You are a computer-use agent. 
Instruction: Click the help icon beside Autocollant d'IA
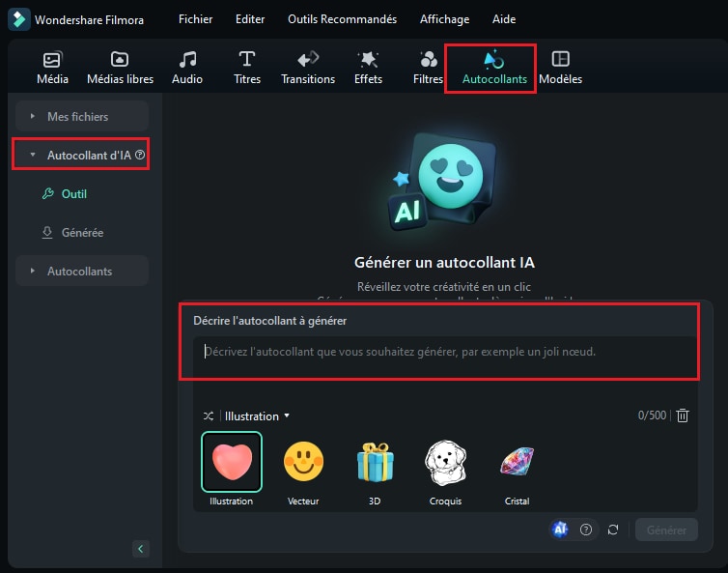click(140, 155)
